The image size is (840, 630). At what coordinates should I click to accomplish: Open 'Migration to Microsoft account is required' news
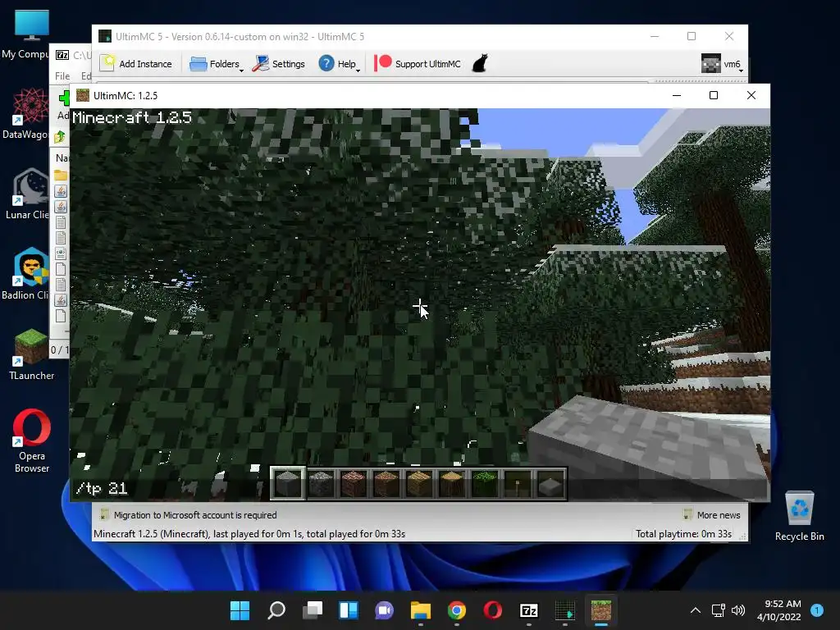point(189,515)
